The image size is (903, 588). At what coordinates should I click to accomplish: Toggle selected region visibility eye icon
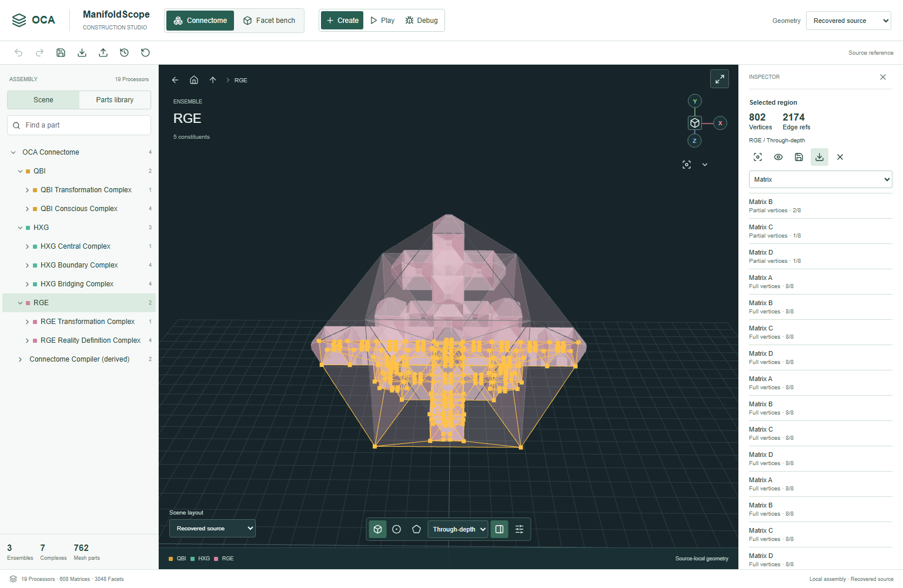(x=778, y=157)
